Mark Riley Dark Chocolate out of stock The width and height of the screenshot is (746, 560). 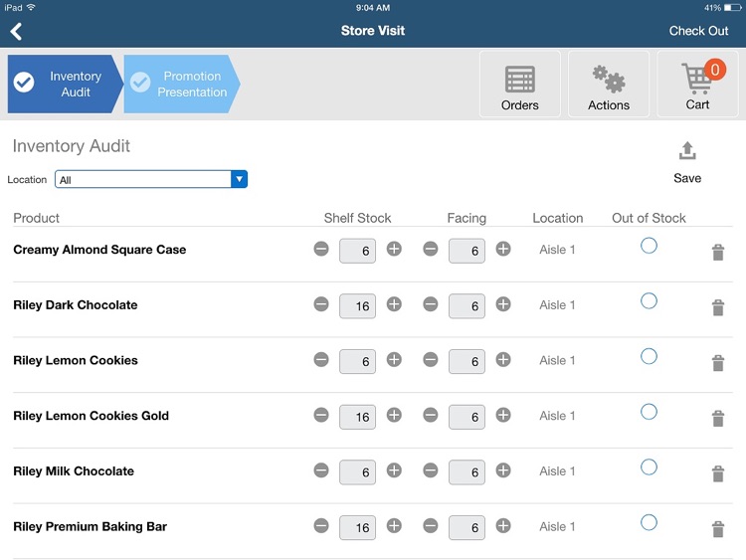649,300
